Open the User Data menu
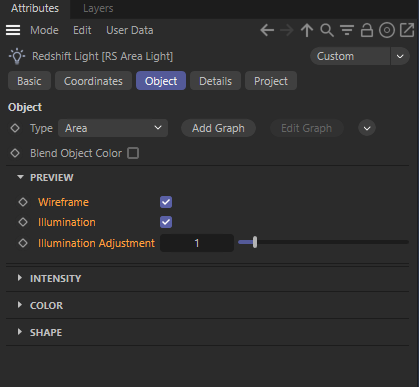The image size is (419, 387). [x=130, y=30]
